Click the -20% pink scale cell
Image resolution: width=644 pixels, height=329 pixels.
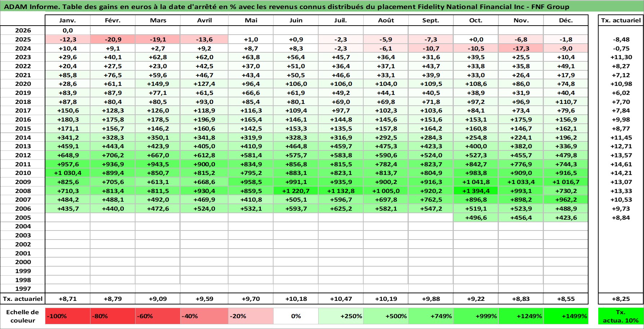(251, 316)
